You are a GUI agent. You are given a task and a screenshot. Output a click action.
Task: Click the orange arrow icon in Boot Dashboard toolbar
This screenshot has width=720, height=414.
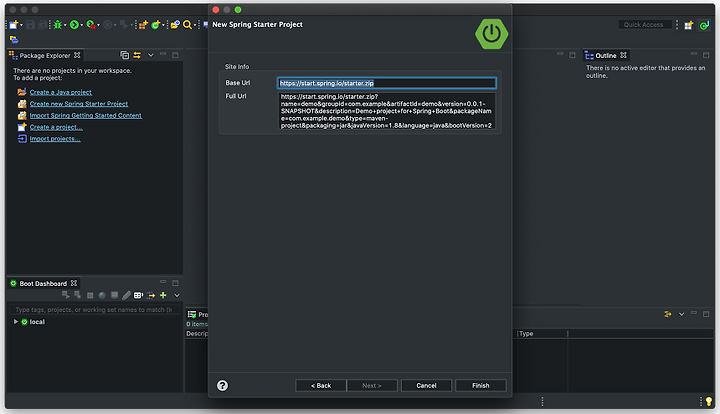(x=151, y=296)
